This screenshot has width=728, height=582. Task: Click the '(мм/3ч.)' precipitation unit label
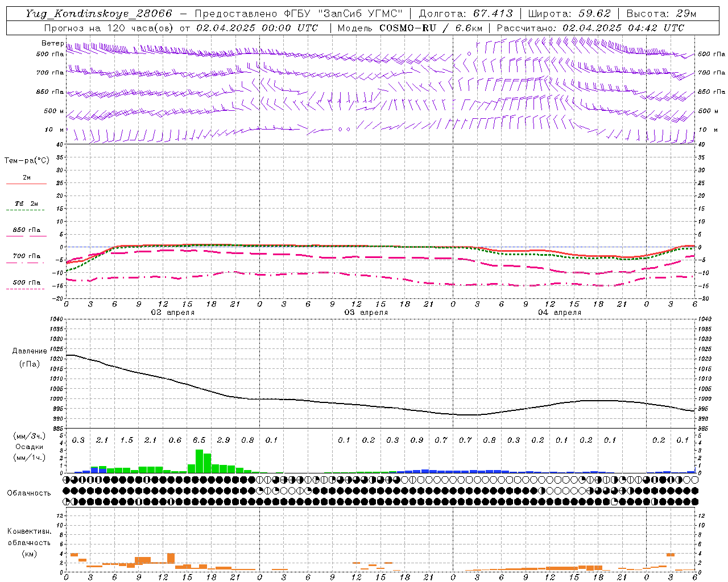pos(29,436)
